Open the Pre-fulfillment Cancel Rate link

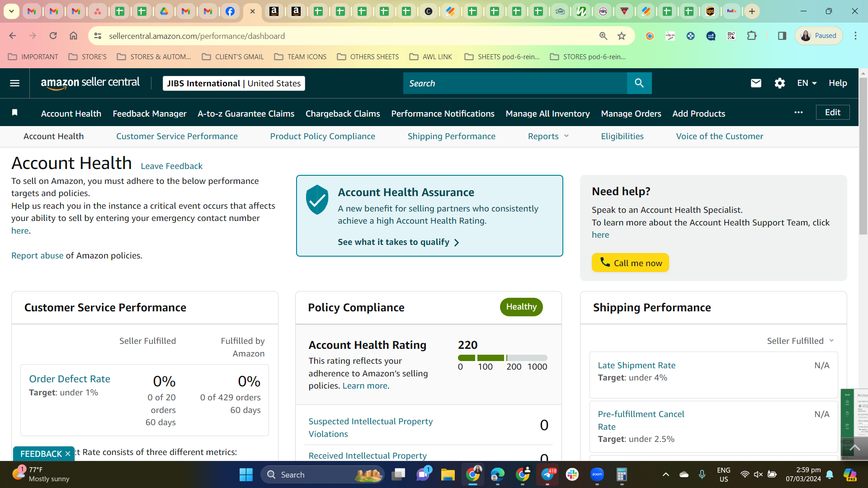[x=641, y=420]
